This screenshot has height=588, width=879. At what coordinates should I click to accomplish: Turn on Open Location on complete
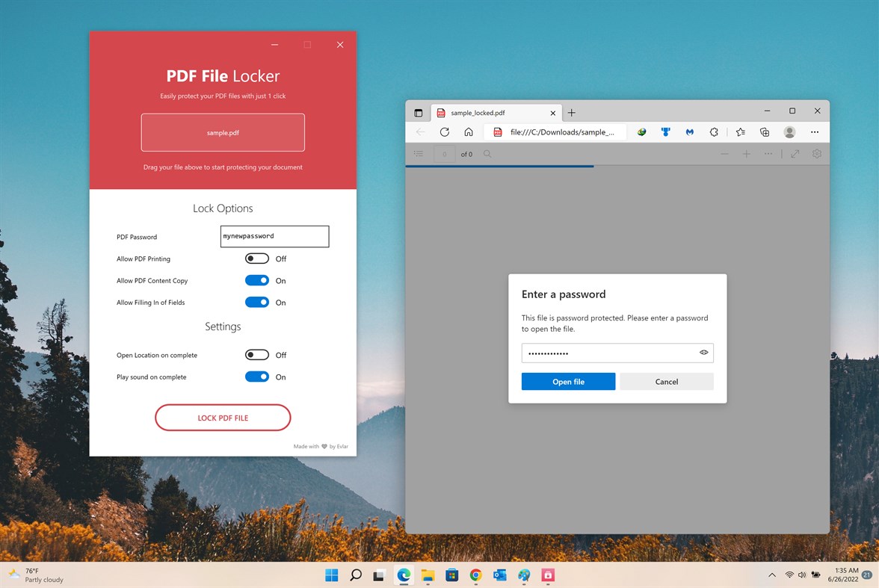pyautogui.click(x=256, y=355)
